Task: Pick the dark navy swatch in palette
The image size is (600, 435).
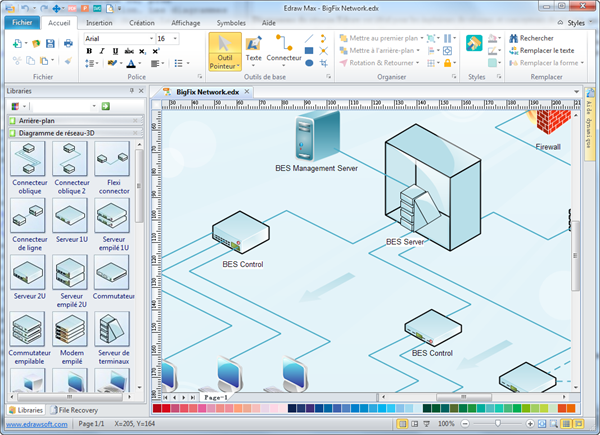Action: pos(292,409)
